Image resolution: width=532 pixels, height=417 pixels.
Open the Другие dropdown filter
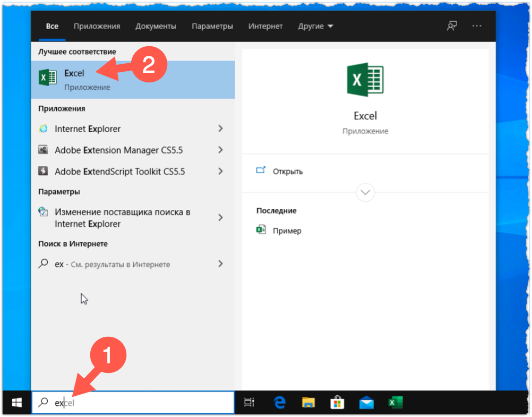(x=315, y=26)
